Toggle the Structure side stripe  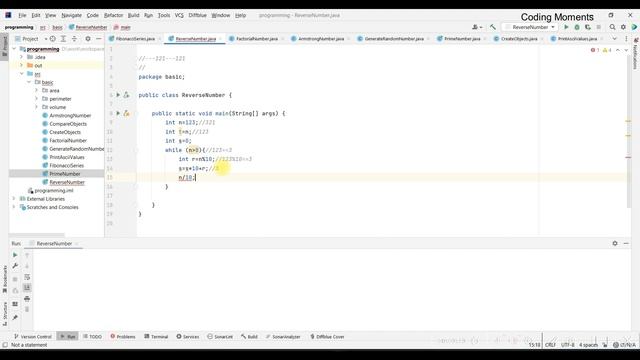(x=4, y=314)
